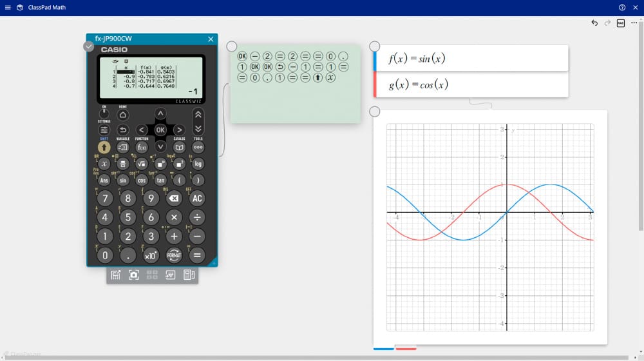
Task: Tap the calculator ×10 exponent key
Action: click(x=151, y=255)
